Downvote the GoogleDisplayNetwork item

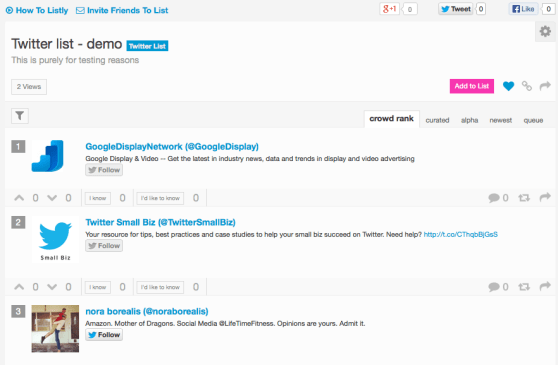(52, 198)
